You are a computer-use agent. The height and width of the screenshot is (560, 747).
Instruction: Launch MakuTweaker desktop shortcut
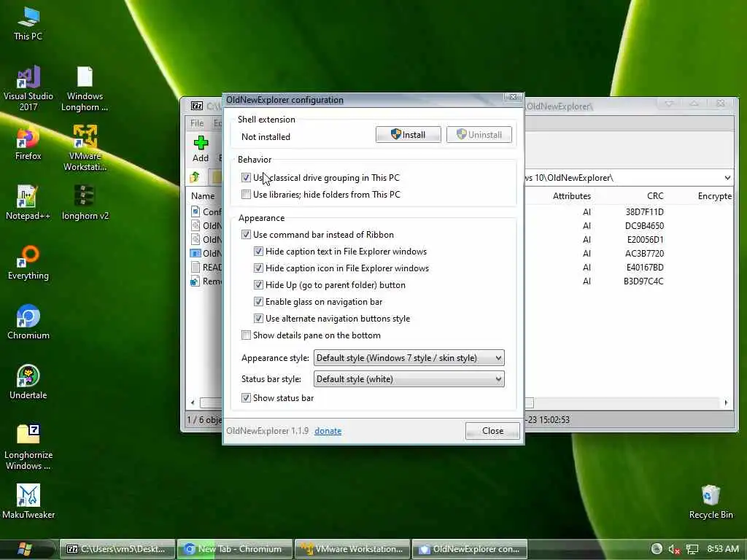pyautogui.click(x=28, y=502)
